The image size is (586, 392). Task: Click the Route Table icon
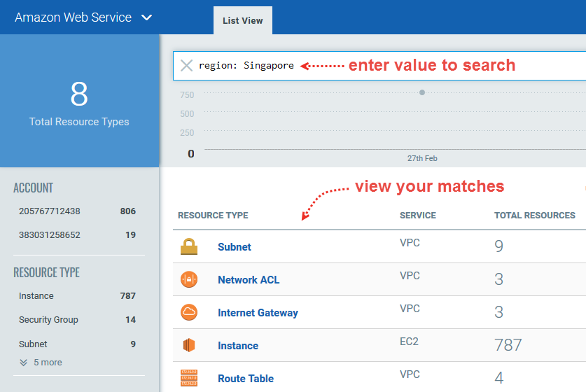point(189,378)
